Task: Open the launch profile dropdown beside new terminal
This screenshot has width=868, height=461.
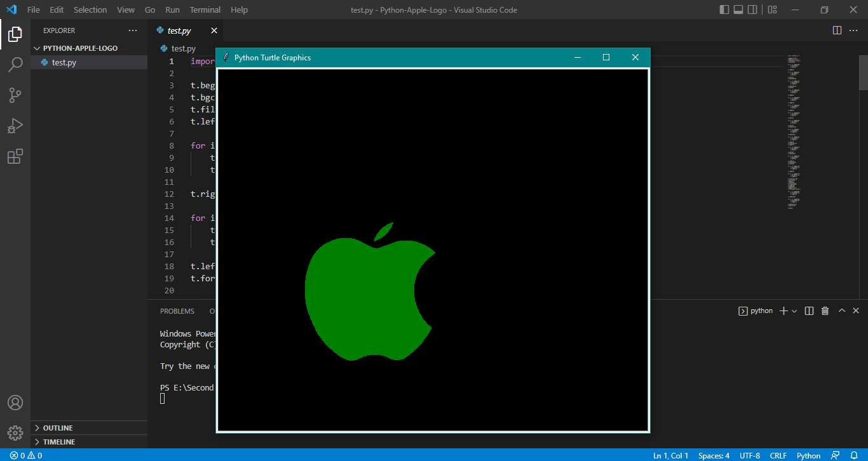Action: [794, 311]
